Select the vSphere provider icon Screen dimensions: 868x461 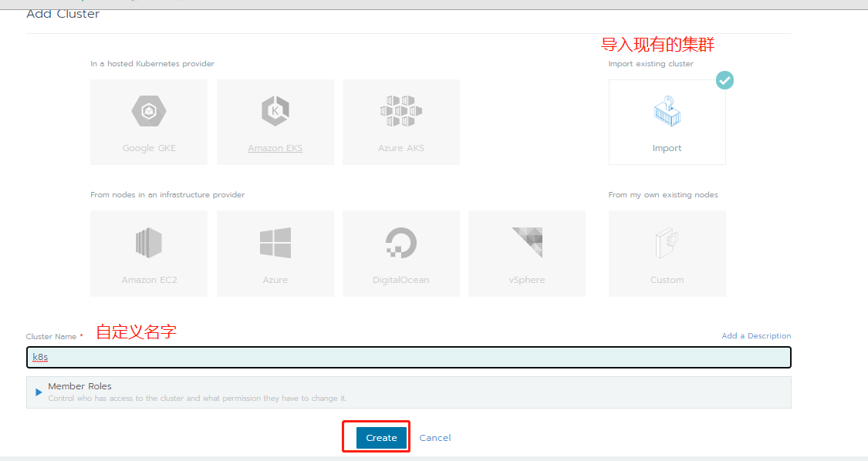coord(527,242)
